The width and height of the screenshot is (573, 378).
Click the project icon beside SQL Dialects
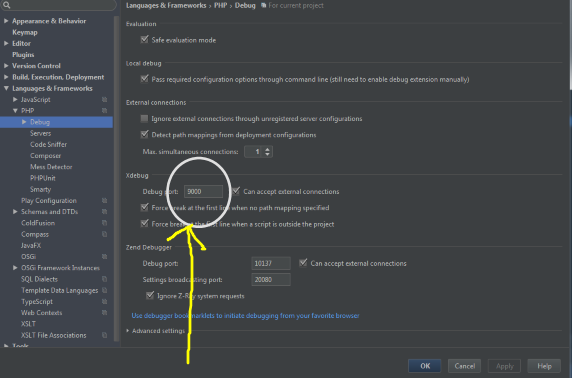(105, 279)
